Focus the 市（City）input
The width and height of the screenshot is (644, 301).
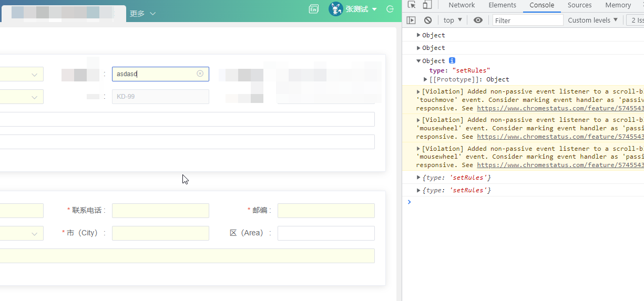(x=160, y=233)
